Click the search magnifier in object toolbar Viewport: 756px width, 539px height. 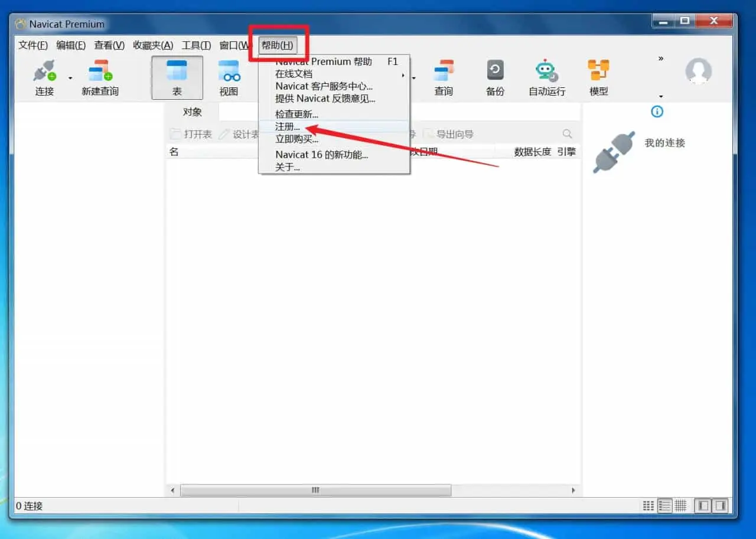[x=567, y=134]
